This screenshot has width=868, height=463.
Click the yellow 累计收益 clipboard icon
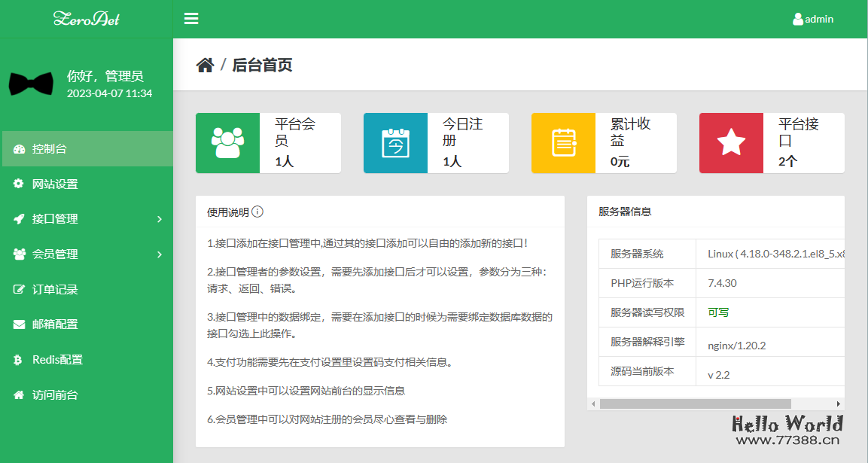point(563,142)
